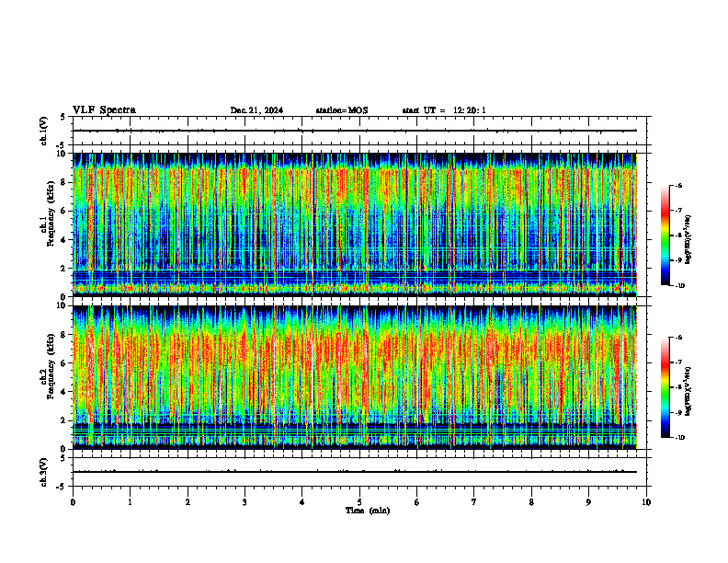
Task: Click time axis tick label "7"
Action: pos(474,502)
